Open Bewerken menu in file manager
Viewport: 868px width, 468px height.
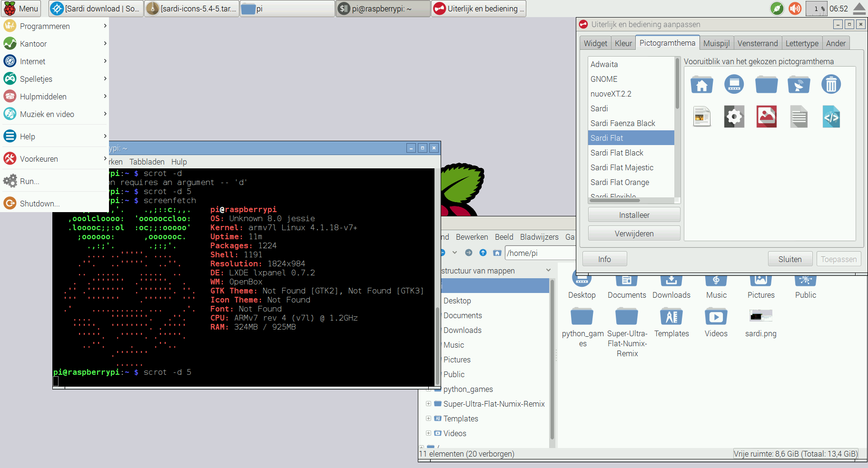[x=472, y=237]
